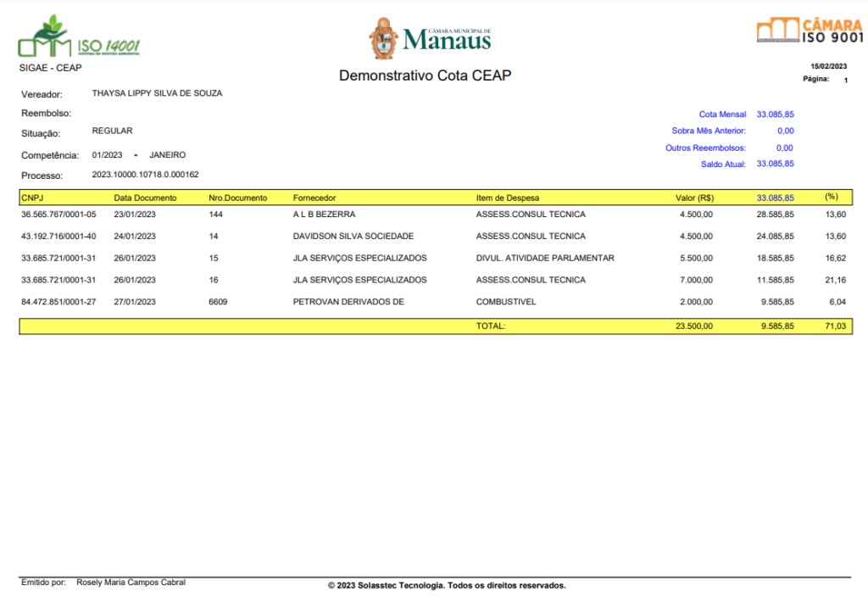Select the month name JANEIRO
868x614 pixels.
[168, 155]
